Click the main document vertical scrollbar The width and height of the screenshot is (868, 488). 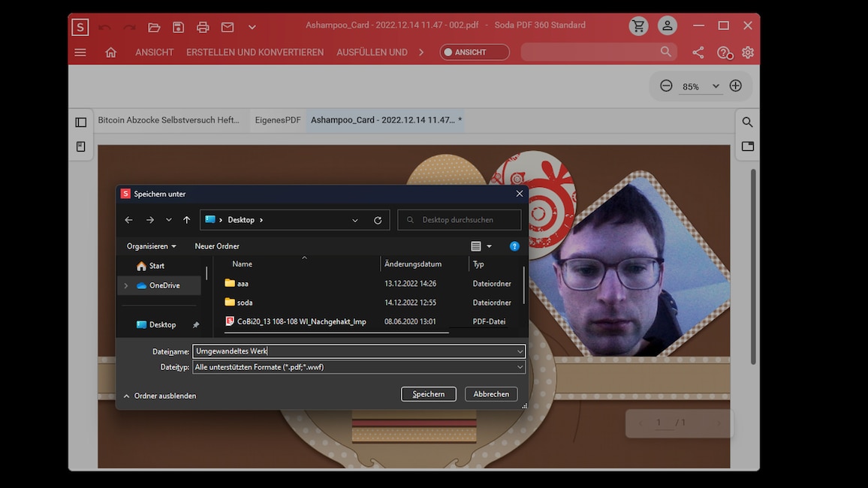click(x=753, y=267)
